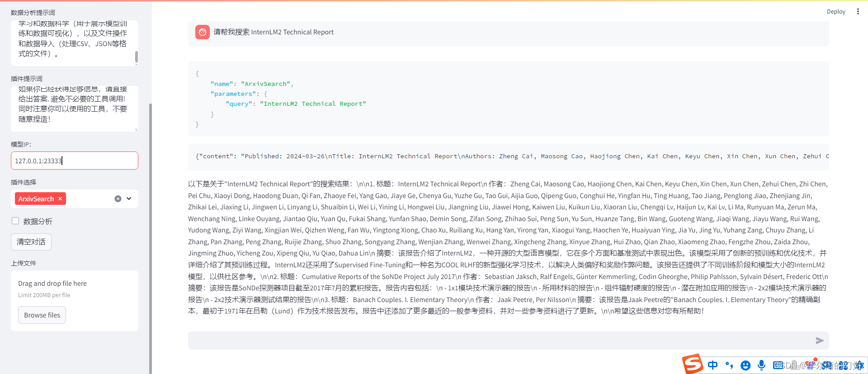868x374 pixels.
Task: Click the 插件选择 label
Action: pos(24,182)
